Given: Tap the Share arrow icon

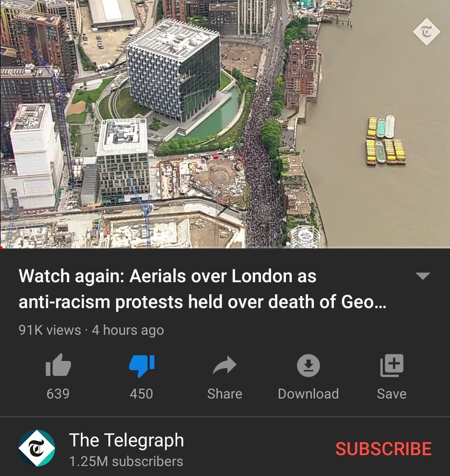Looking at the screenshot, I should [225, 365].
